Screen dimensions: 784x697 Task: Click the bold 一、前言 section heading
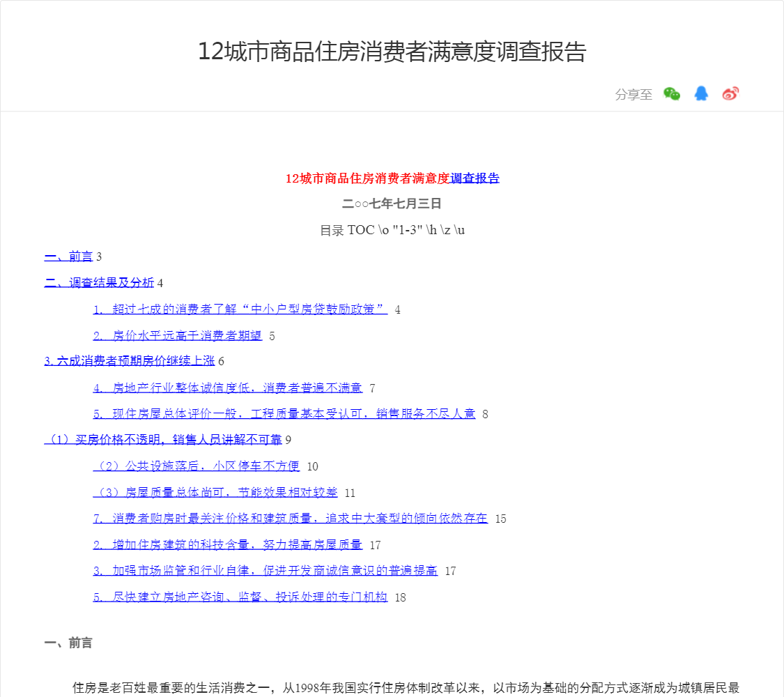(68, 643)
